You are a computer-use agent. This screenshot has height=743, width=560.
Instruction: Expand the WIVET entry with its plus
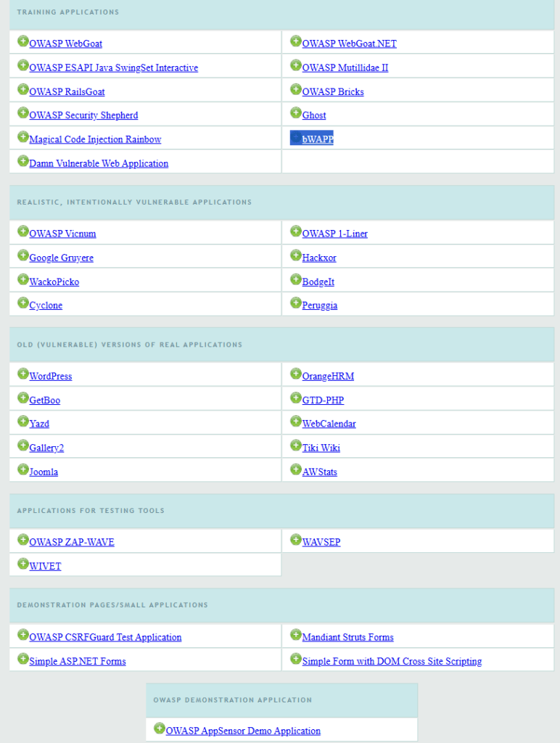pos(23,564)
